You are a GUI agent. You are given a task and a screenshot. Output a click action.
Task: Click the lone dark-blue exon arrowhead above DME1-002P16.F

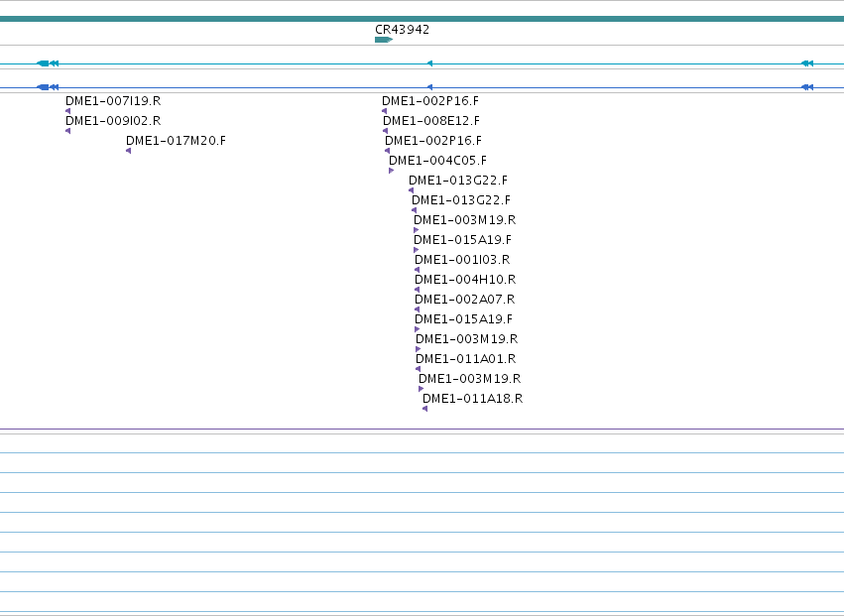[429, 87]
